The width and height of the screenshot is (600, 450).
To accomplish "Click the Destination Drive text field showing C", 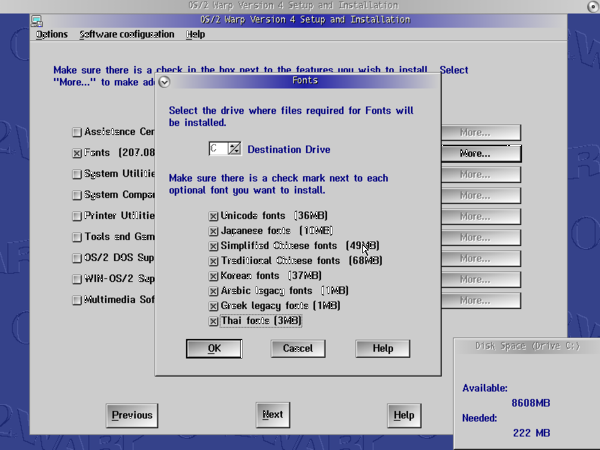I will click(x=218, y=148).
